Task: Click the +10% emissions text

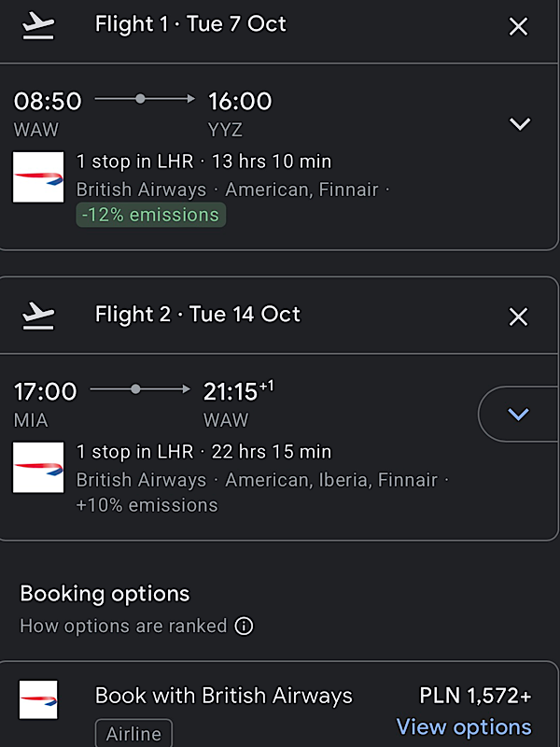Action: (147, 505)
